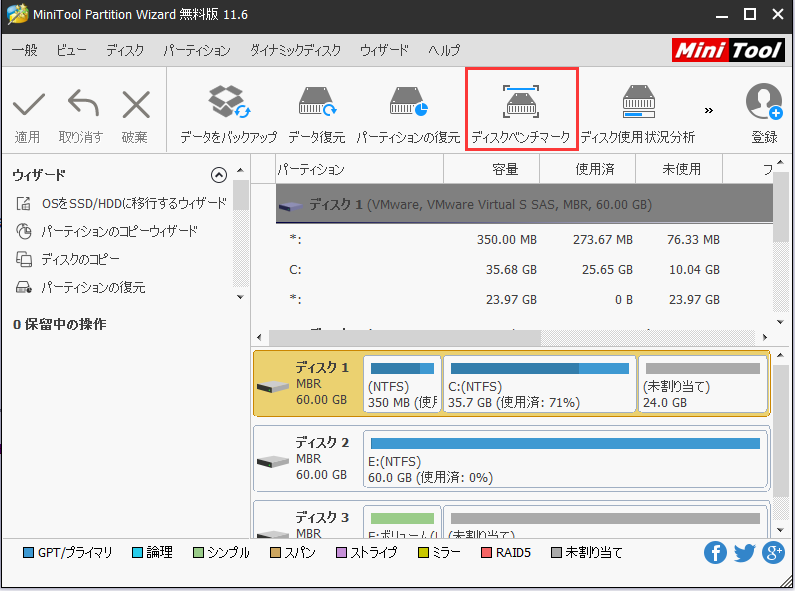Sort by パーティション column header
This screenshot has width=795, height=591.
click(359, 169)
